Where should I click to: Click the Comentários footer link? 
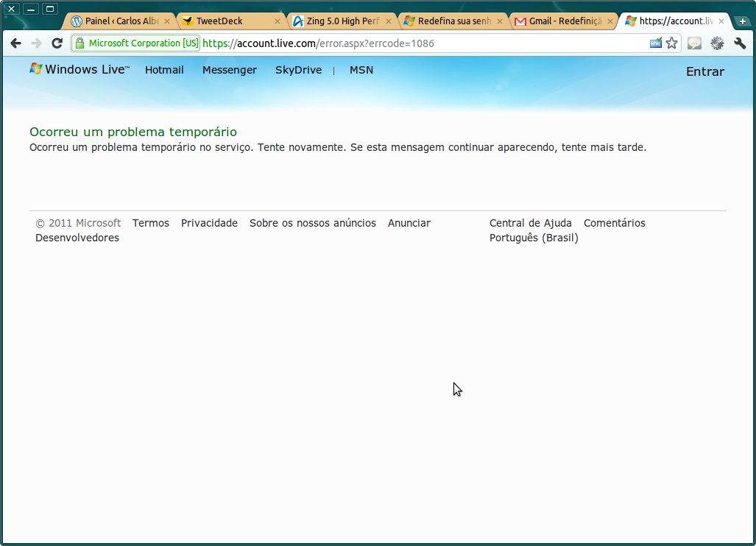(x=614, y=223)
